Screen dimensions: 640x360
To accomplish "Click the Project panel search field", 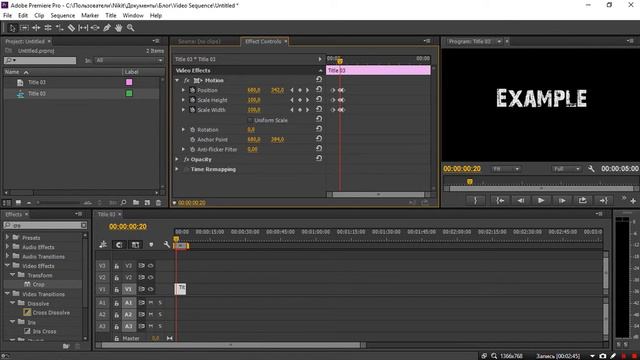I will tap(40, 60).
